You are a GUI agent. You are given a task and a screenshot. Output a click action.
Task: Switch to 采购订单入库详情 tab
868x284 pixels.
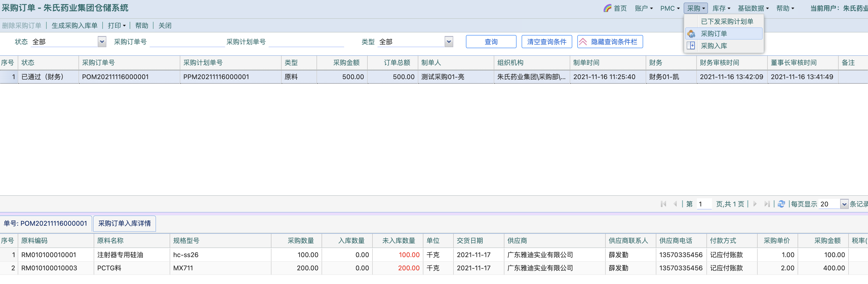point(124,223)
